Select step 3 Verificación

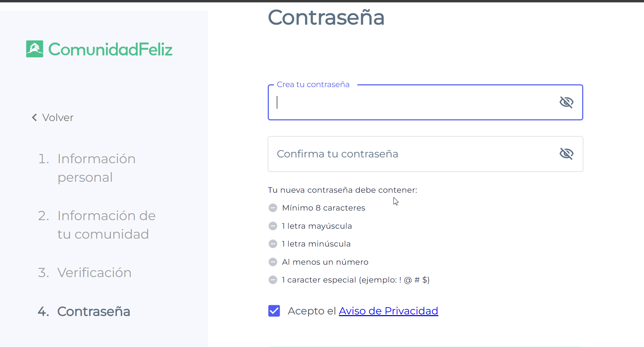[x=85, y=273]
